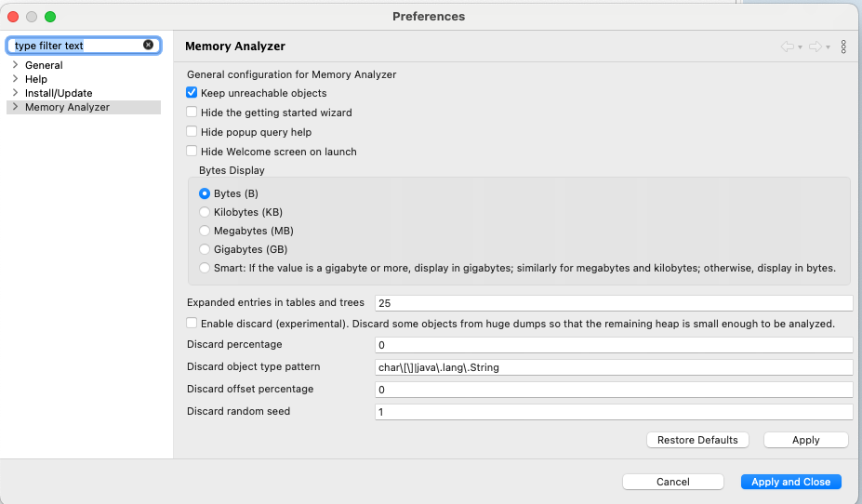Edit the Discard percentage field

(614, 345)
